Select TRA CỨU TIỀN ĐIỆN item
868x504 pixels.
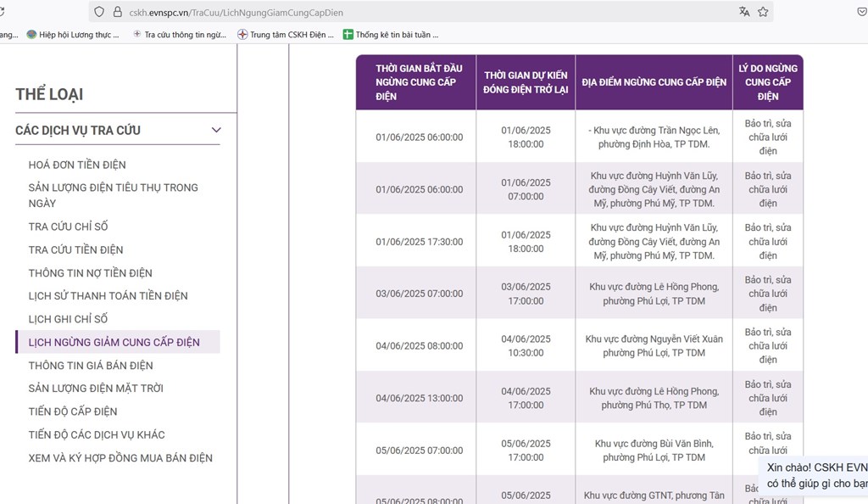pos(75,249)
